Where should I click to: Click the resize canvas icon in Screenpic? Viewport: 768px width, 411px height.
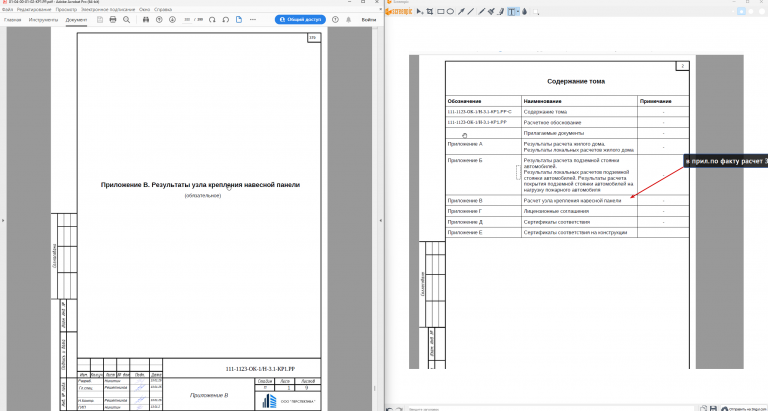pos(536,12)
